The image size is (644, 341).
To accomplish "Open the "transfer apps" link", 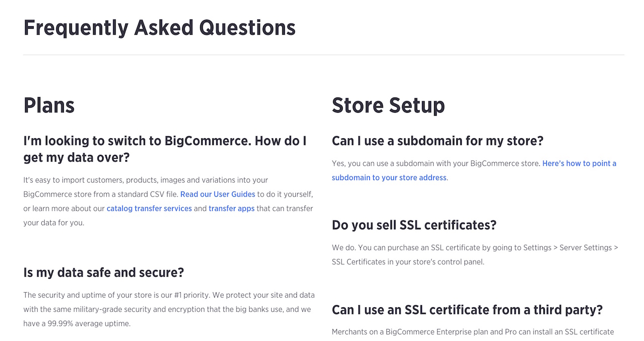I will click(x=231, y=208).
